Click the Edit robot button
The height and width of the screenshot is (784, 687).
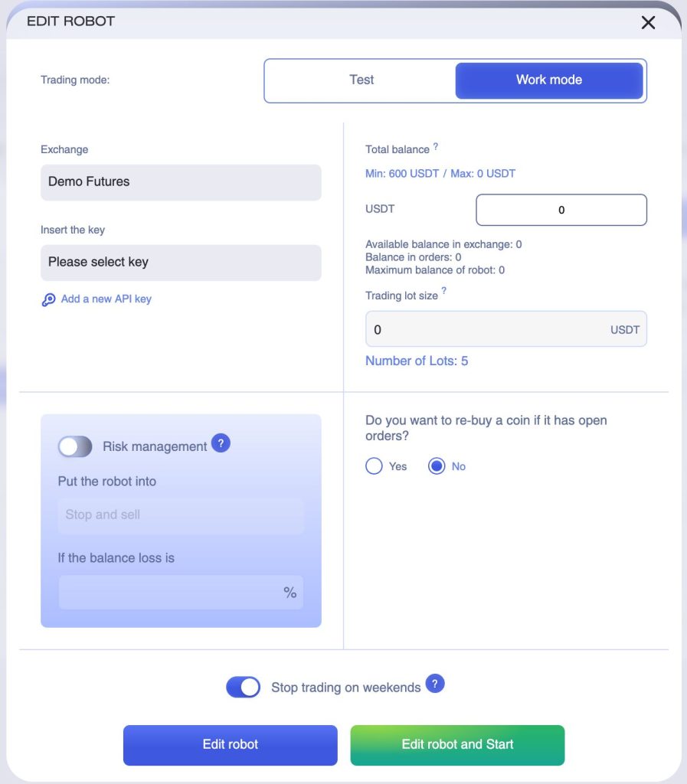pos(230,744)
